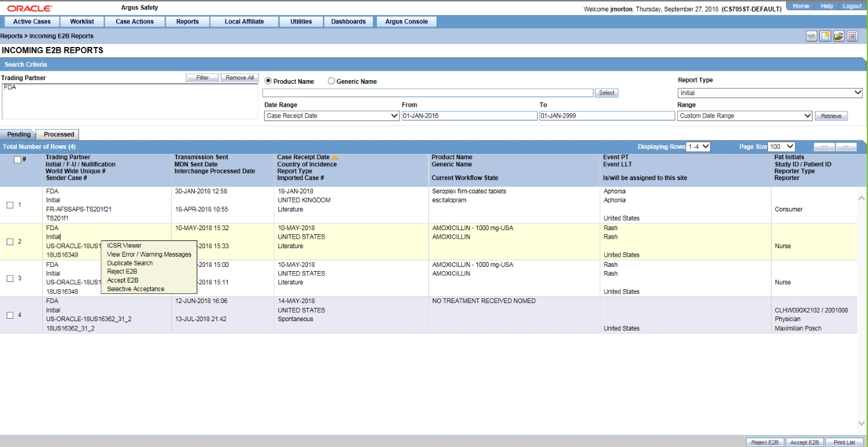Go to the next page of results
Image resolution: width=868 pixels, height=447 pixels.
[846, 146]
